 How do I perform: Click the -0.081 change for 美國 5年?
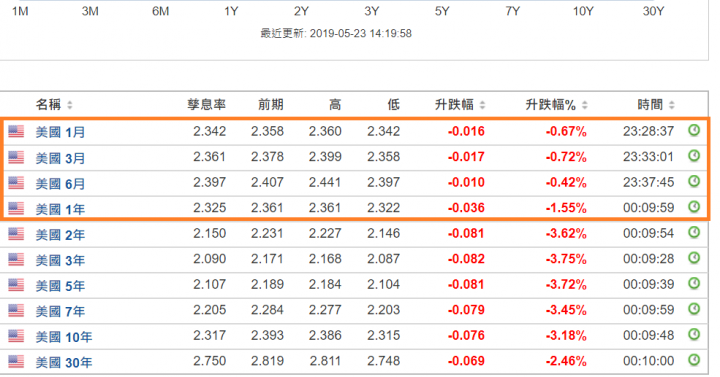466,285
